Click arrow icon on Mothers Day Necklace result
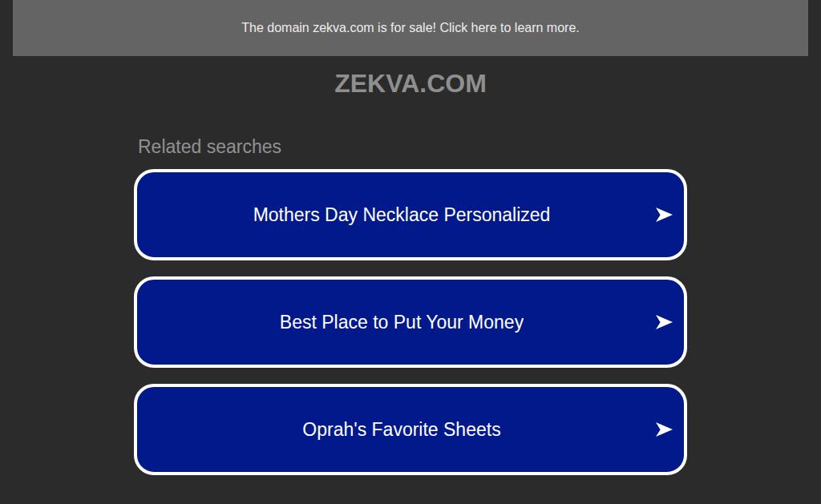 click(663, 215)
